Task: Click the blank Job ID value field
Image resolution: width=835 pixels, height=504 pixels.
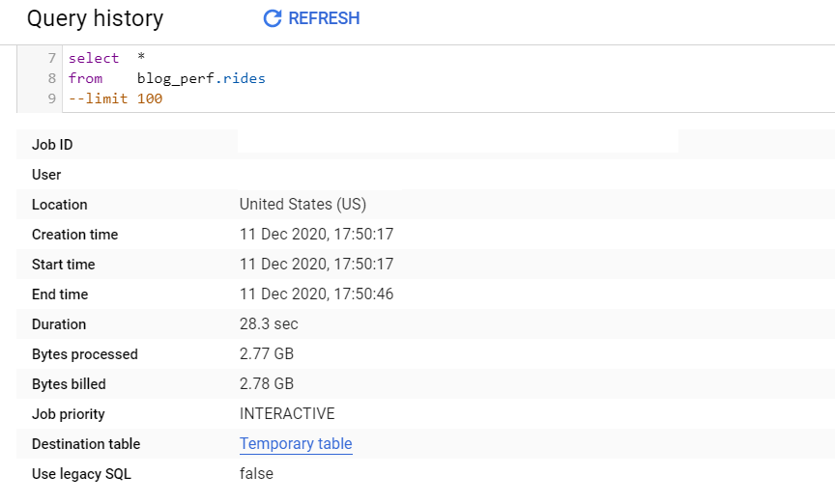Action: (458, 143)
